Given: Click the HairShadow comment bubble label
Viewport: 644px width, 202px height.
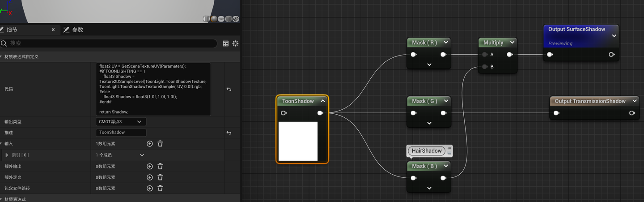Looking at the screenshot, I should (x=427, y=151).
